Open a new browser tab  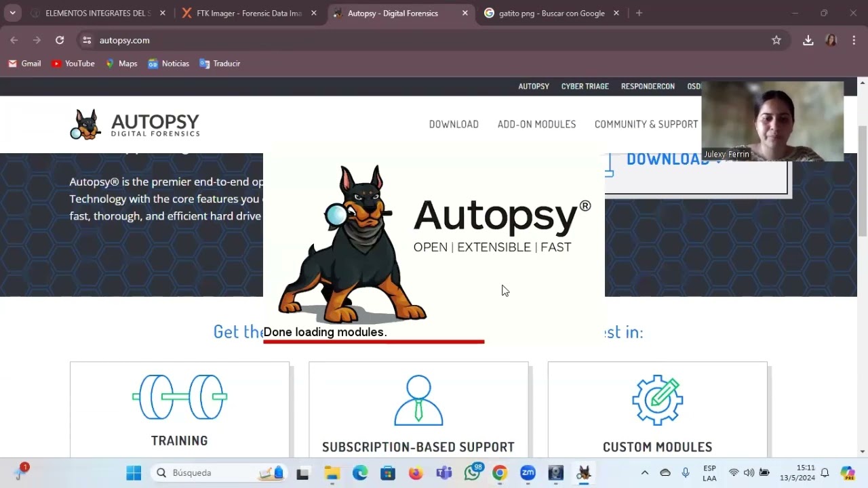click(x=639, y=13)
